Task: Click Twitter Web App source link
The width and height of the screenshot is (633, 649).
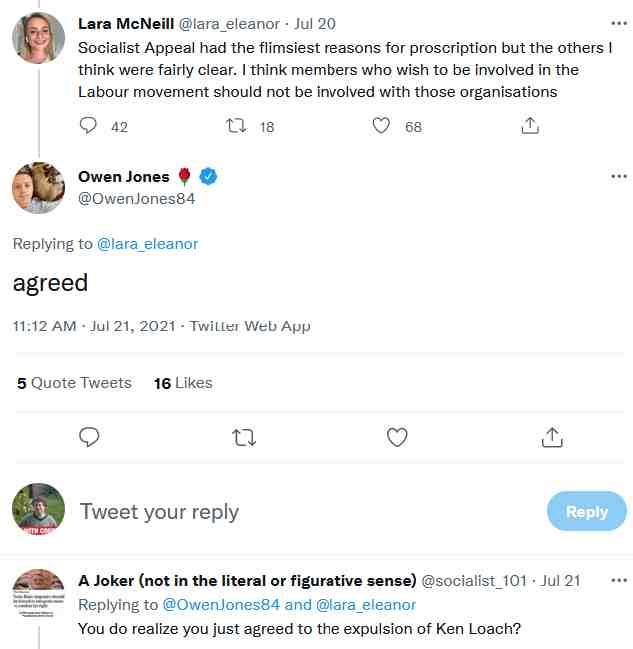Action: [x=250, y=326]
